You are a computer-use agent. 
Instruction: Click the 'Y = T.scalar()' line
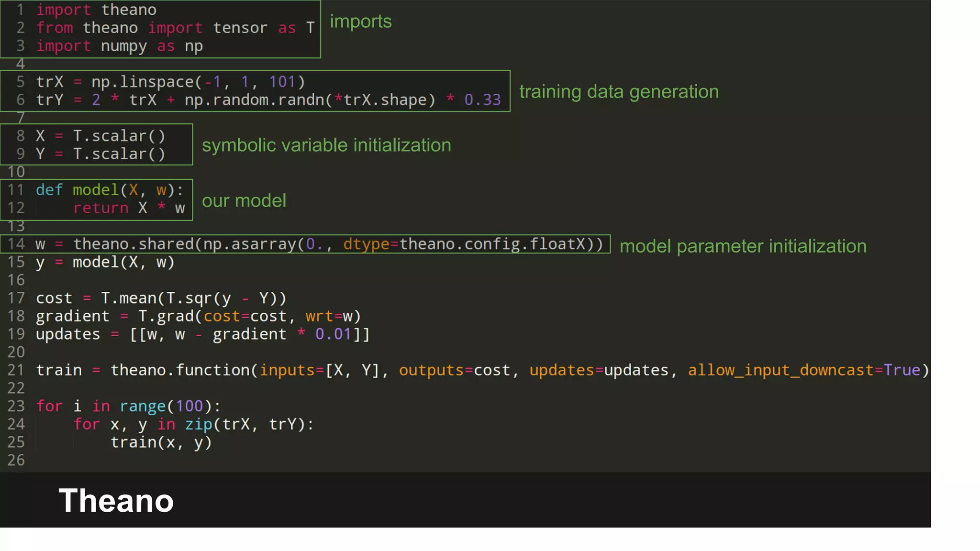(x=100, y=154)
